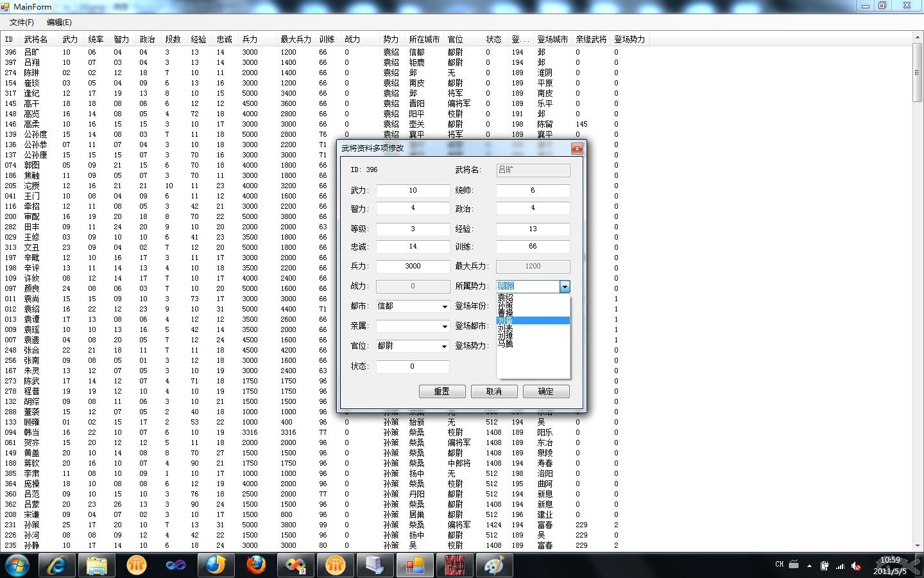
Task: Click the Paint palette taskbar icon
Action: (x=493, y=565)
